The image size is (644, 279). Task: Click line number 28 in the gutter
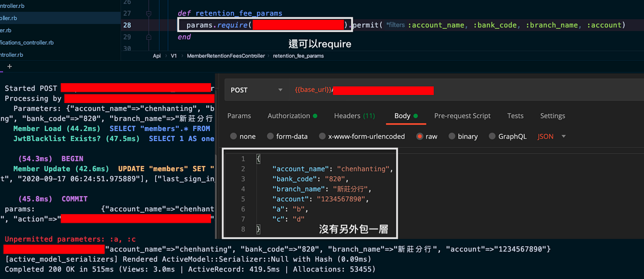pos(127,25)
